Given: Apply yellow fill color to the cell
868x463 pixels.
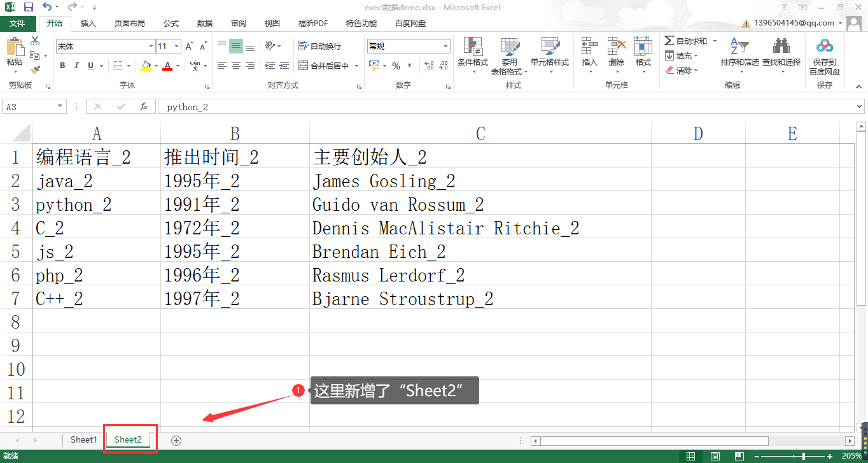Looking at the screenshot, I should coord(146,66).
